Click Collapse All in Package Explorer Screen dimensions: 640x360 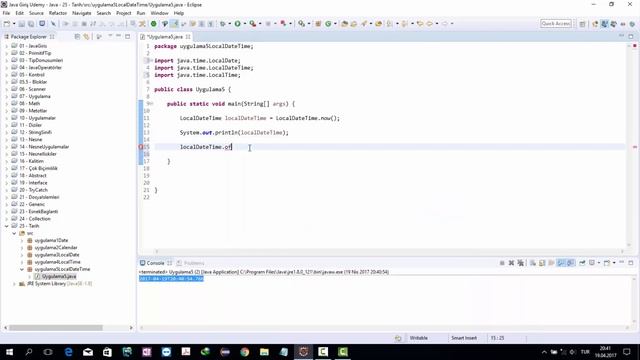(77, 36)
